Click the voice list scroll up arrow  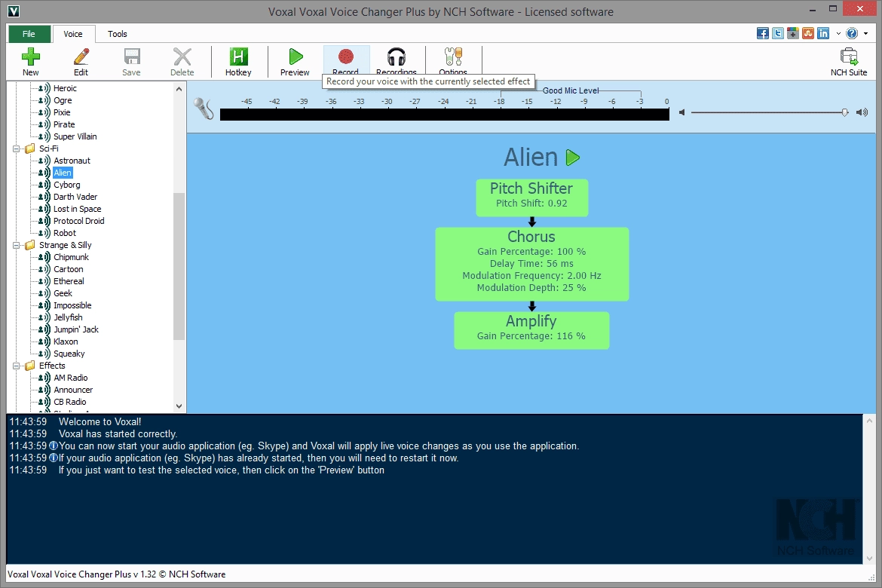click(x=179, y=89)
